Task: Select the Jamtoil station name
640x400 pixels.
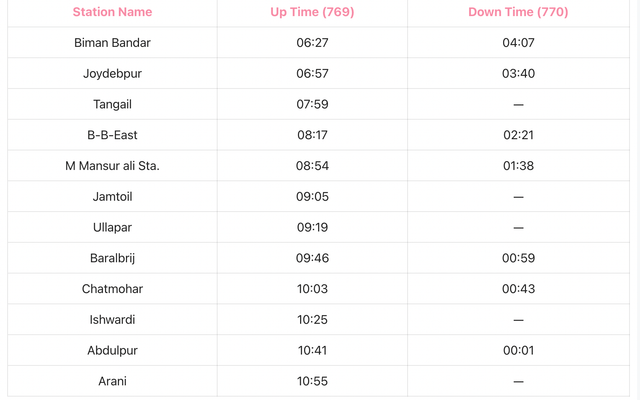Action: [x=112, y=197]
